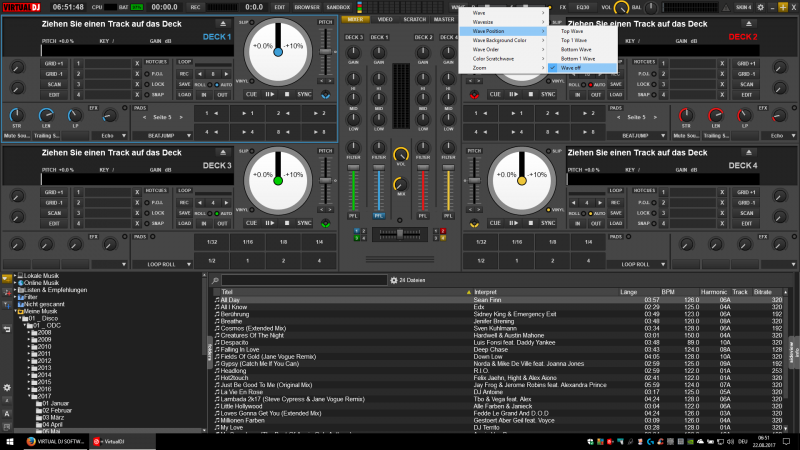The width and height of the screenshot is (800, 450).
Task: Click the yellow folder sidebar icon in the browser
Action: pyautogui.click(x=7, y=279)
